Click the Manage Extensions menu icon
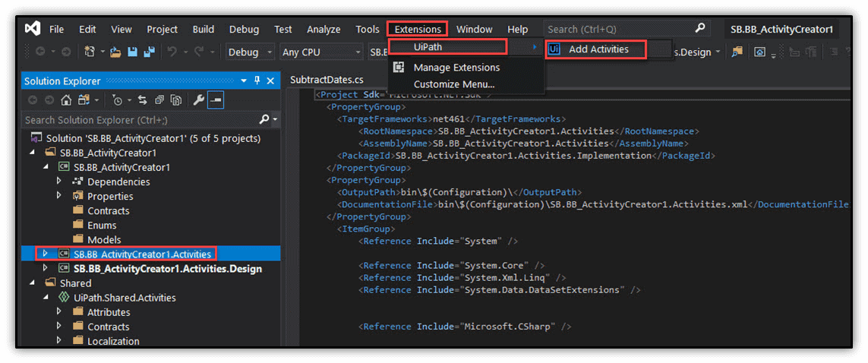Screen dimensions: 868x363 (x=398, y=67)
